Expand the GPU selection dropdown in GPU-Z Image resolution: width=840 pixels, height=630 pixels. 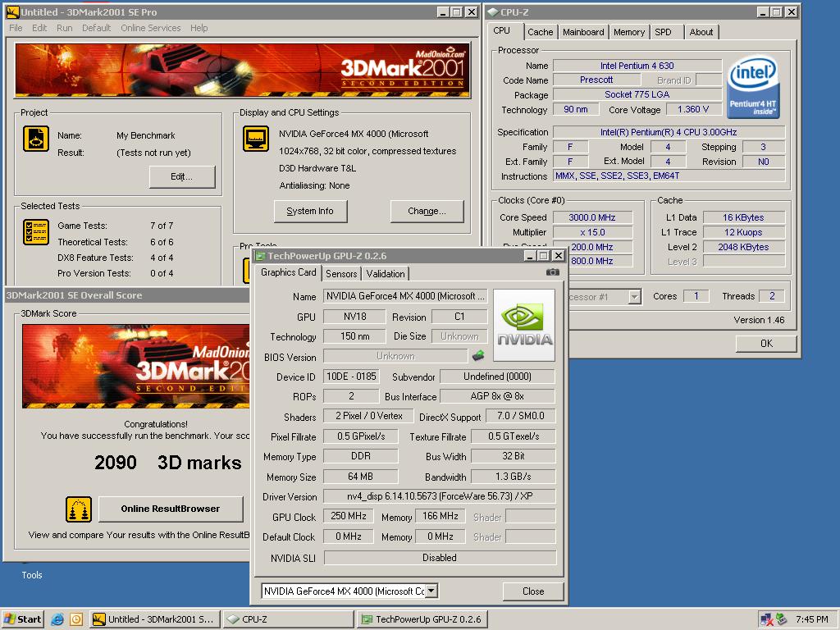pyautogui.click(x=431, y=591)
